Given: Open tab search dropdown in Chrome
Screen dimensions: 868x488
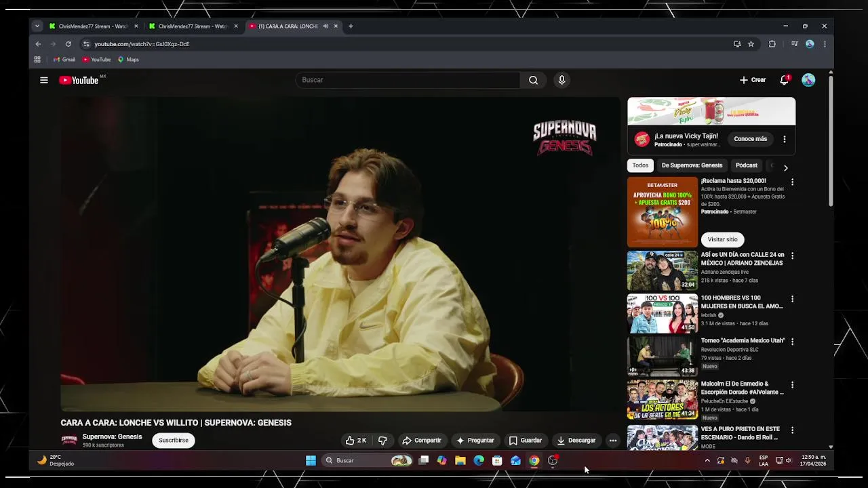Looking at the screenshot, I should (x=37, y=26).
